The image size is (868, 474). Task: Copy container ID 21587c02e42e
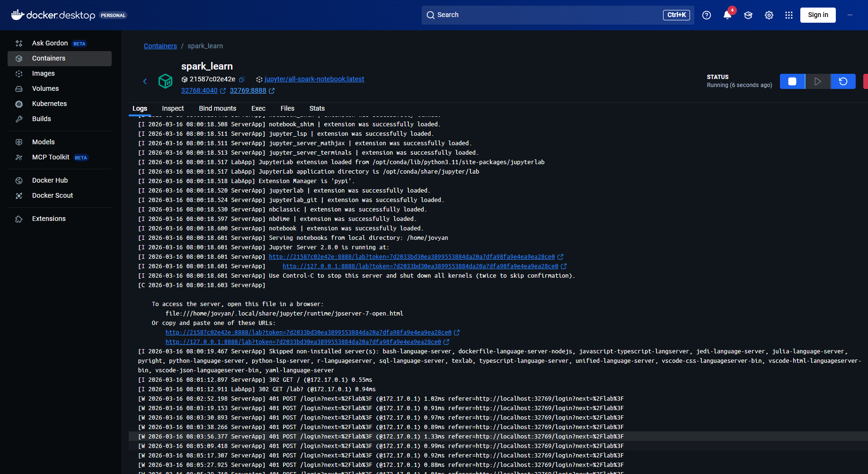(x=242, y=79)
